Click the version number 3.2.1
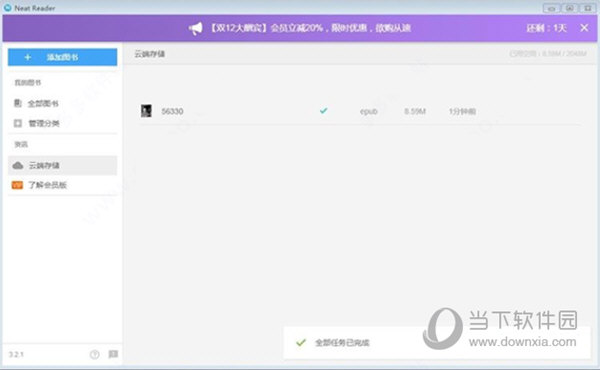This screenshot has height=370, width=600. (x=16, y=355)
